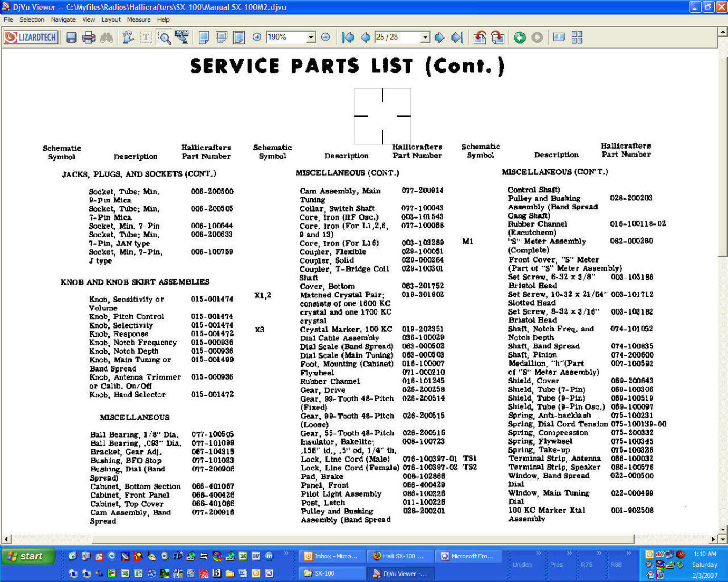Jump to the first page
The image size is (728, 582).
[348, 37]
